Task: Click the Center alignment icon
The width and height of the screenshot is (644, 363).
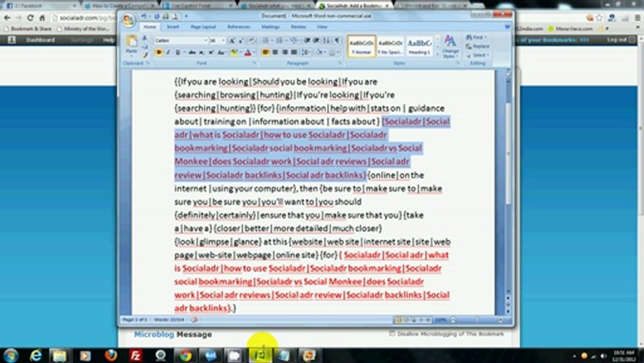Action: click(x=276, y=52)
